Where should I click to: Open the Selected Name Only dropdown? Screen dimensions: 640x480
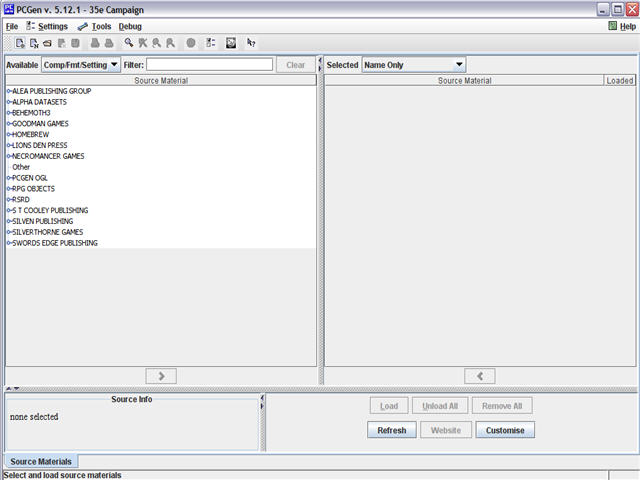(414, 65)
